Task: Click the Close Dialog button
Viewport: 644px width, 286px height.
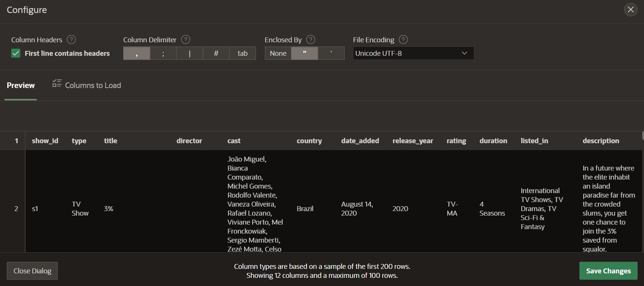Action: click(33, 271)
